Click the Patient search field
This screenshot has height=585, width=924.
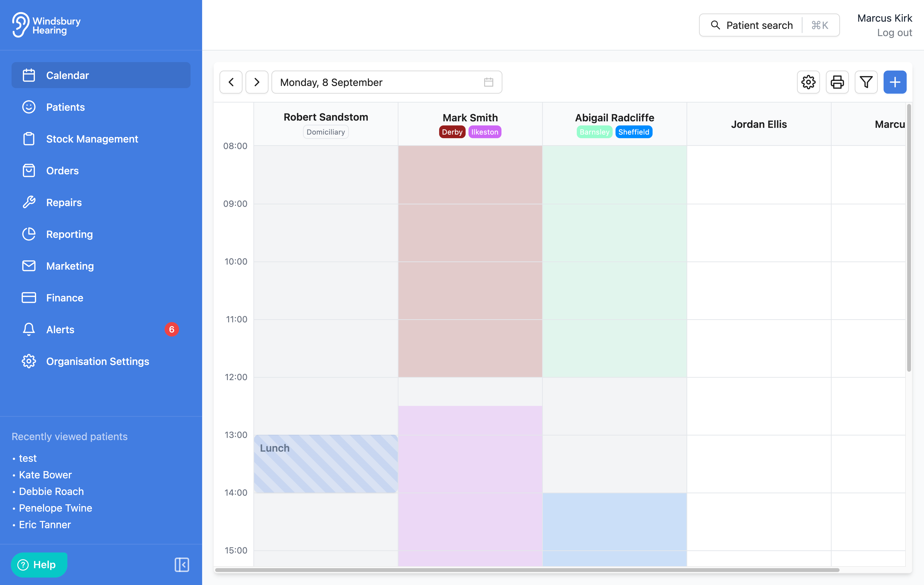[759, 25]
